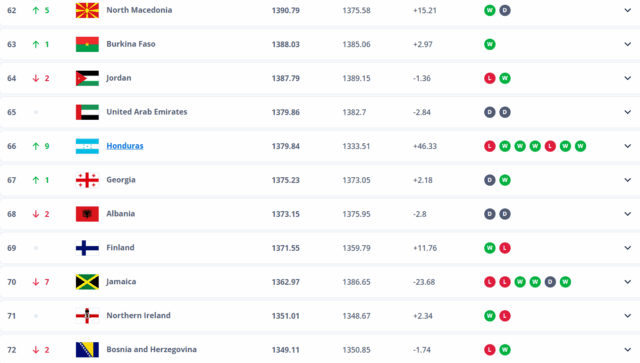
Task: Click the Burkina Faso flag icon
Action: pyautogui.click(x=87, y=44)
